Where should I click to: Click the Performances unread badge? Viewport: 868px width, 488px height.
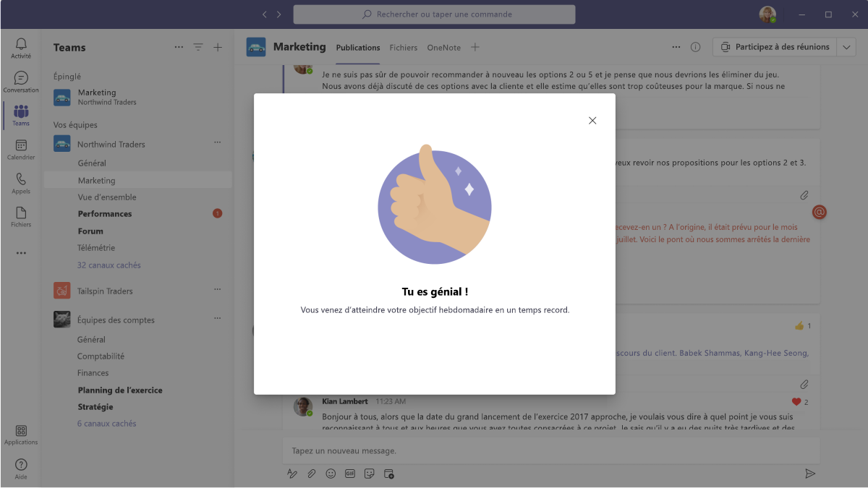coord(217,214)
